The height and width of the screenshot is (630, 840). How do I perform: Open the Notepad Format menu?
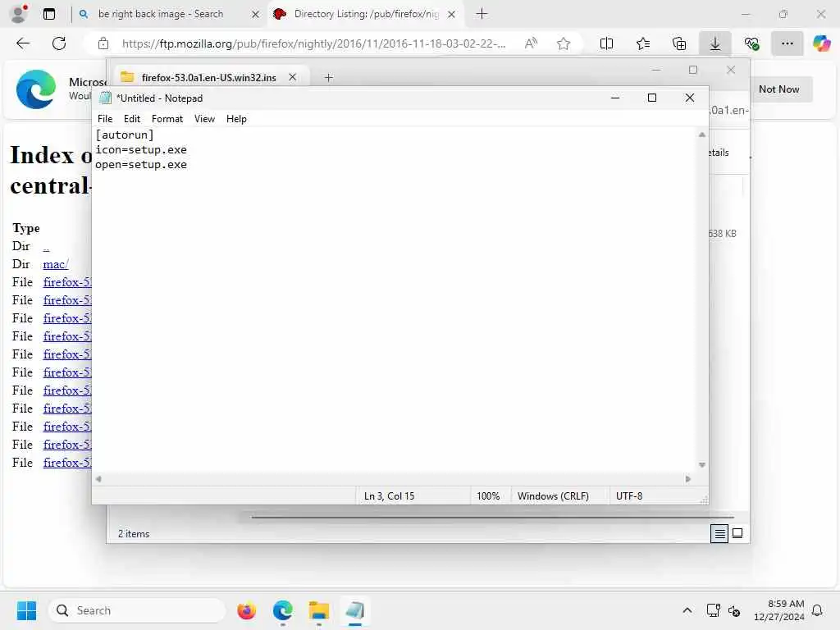pyautogui.click(x=167, y=119)
